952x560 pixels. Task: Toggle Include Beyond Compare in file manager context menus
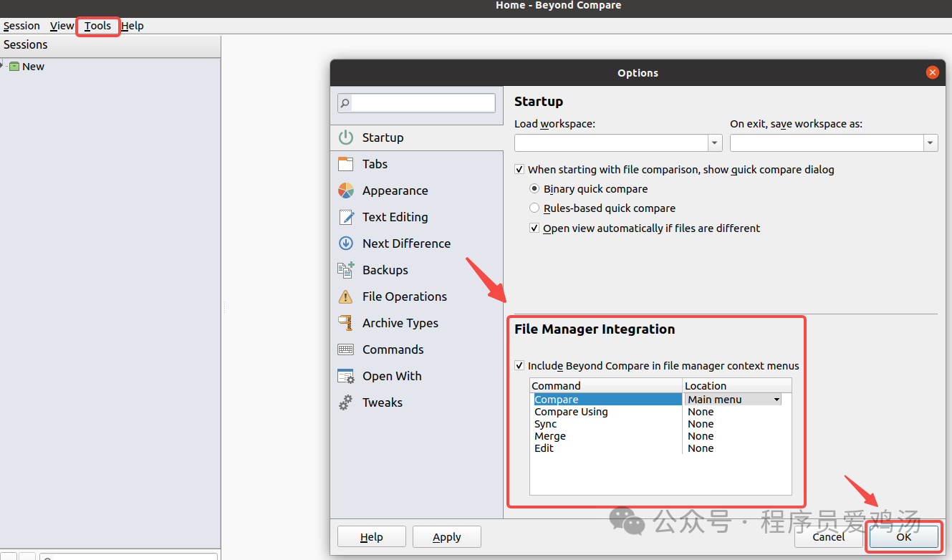pyautogui.click(x=519, y=365)
